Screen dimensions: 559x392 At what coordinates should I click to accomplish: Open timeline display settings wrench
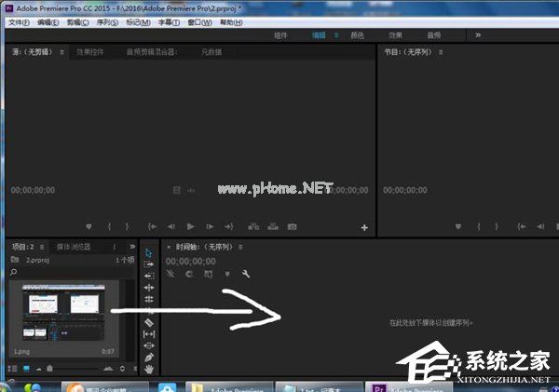click(x=246, y=274)
